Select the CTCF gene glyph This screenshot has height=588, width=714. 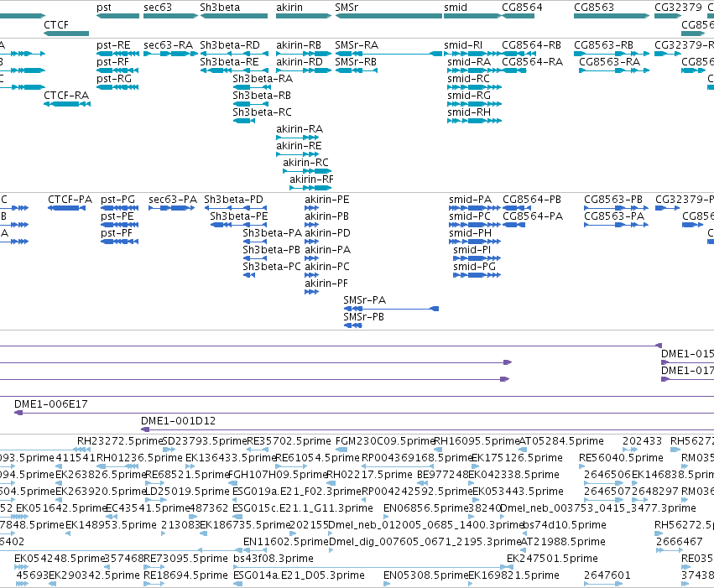(66, 34)
